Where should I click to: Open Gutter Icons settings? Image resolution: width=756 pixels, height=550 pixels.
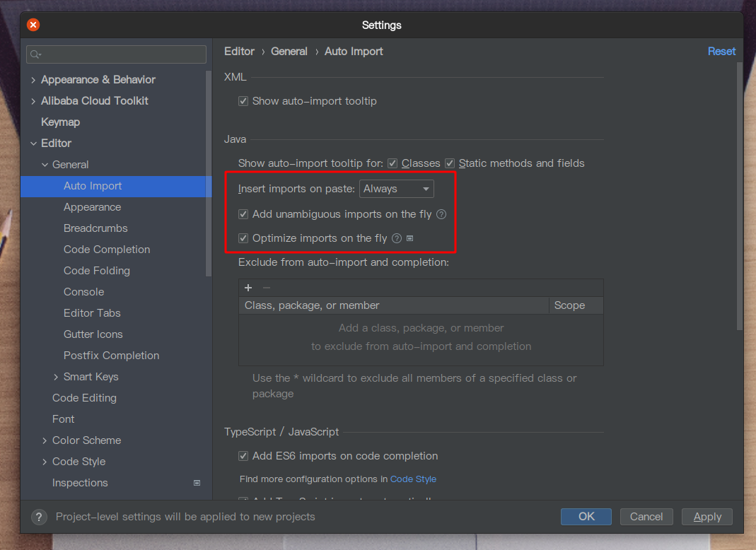tap(93, 334)
